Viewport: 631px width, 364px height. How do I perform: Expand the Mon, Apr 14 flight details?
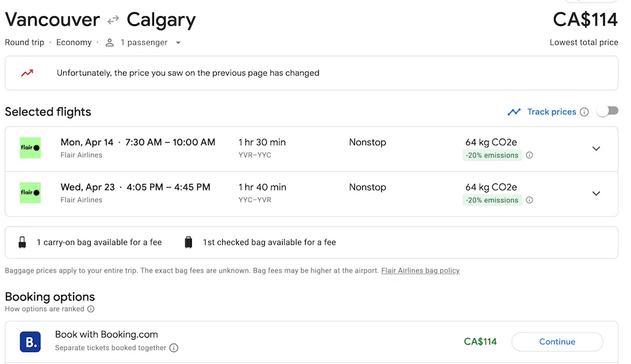point(596,148)
